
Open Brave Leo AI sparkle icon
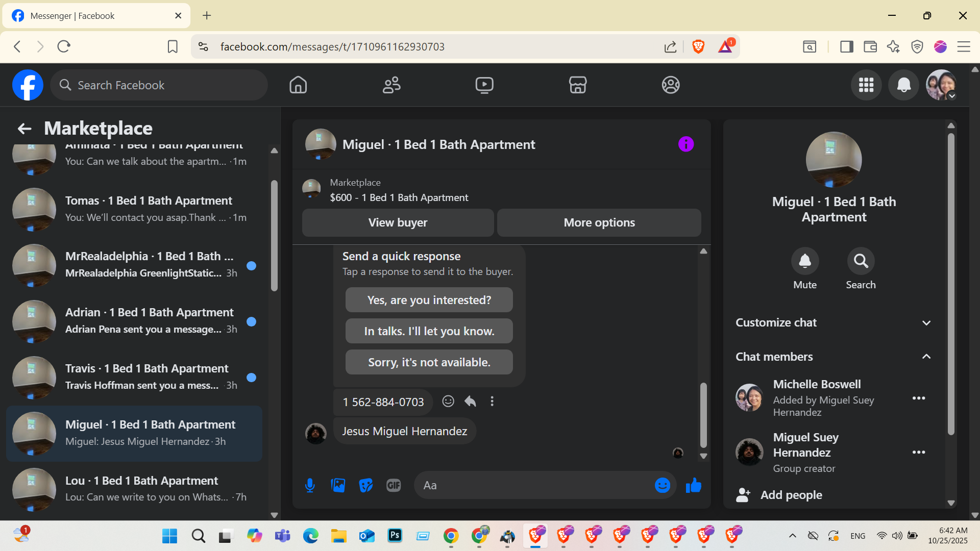(x=893, y=47)
